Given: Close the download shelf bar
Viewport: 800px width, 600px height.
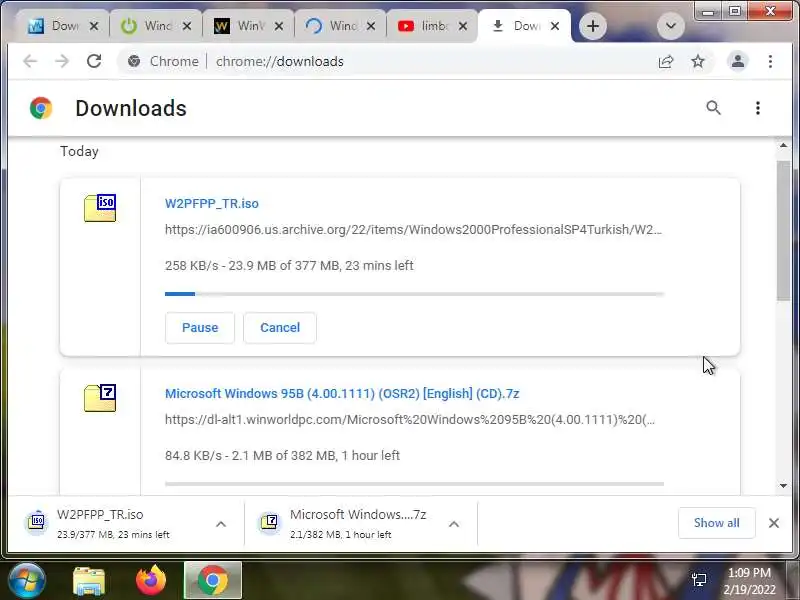Looking at the screenshot, I should (774, 523).
